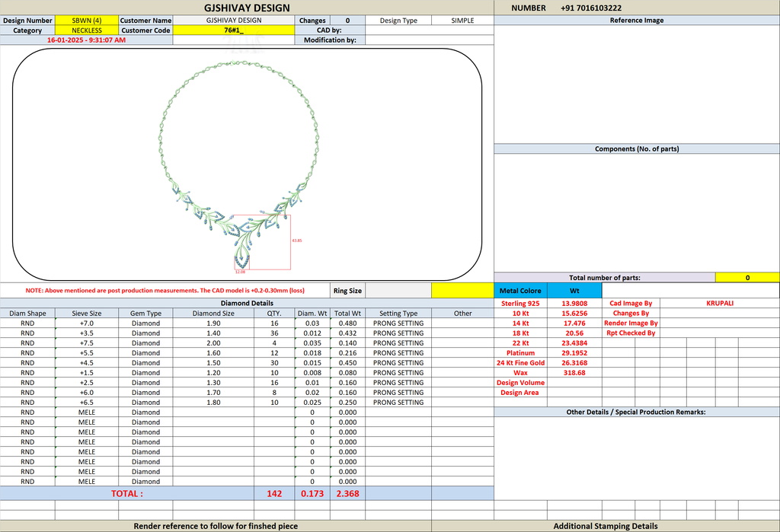The width and height of the screenshot is (780, 532).
Task: Click the red production measurements NOTE text
Action: click(165, 291)
